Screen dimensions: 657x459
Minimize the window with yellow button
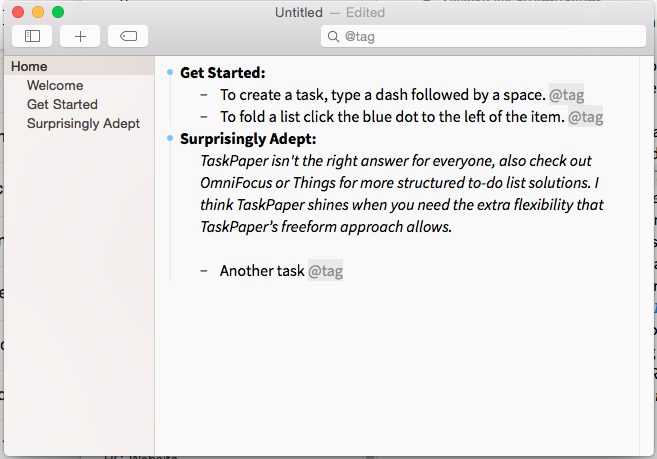click(x=38, y=12)
